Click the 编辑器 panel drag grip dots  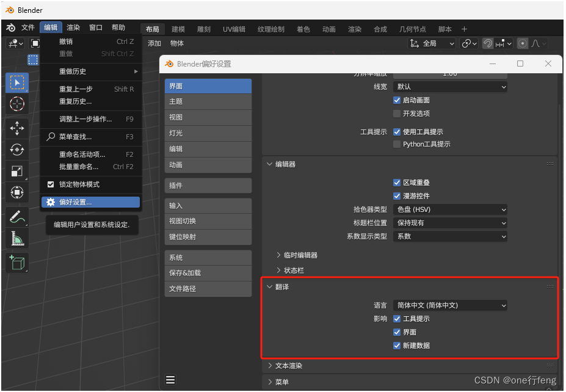pyautogui.click(x=550, y=164)
